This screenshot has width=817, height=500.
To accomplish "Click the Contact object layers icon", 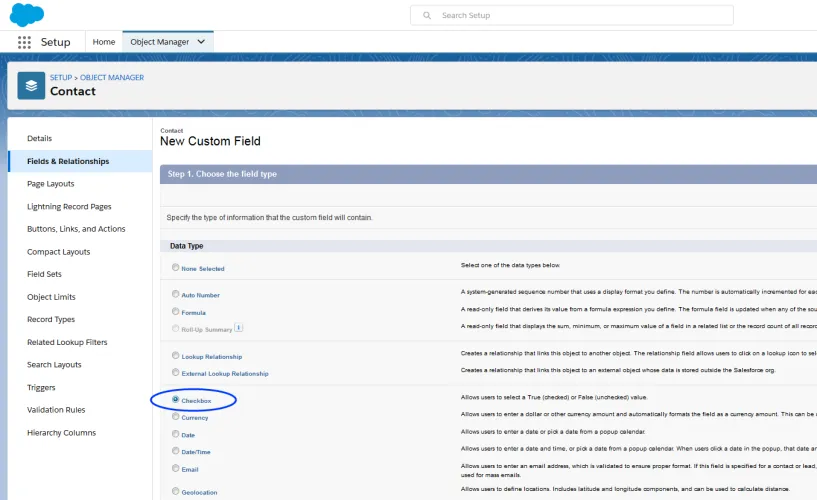I will tap(31, 85).
